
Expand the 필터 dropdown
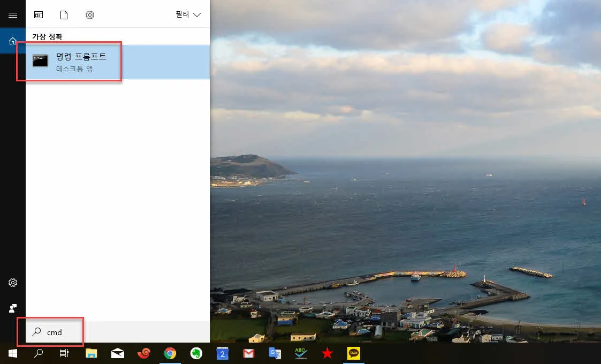coord(188,14)
